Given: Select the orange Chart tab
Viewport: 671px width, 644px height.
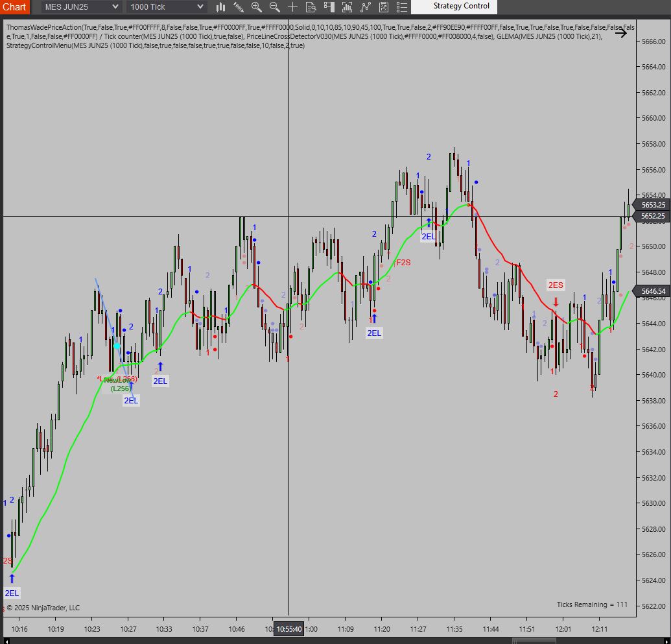Looking at the screenshot, I should (x=14, y=7).
